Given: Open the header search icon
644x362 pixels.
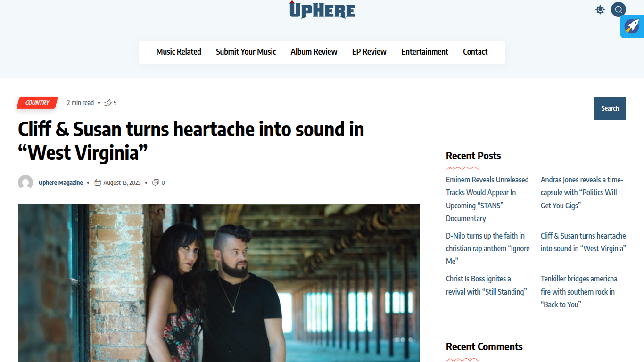Looking at the screenshot, I should click(x=619, y=9).
